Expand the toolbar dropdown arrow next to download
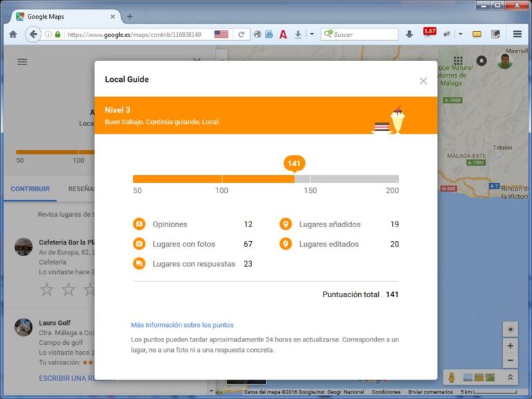532x399 pixels. tap(312, 34)
